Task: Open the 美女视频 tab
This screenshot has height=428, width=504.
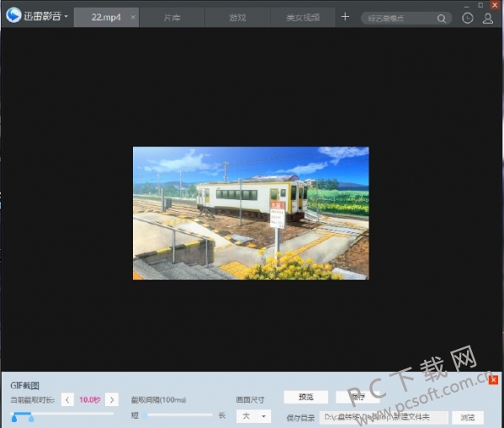Action: point(303,18)
